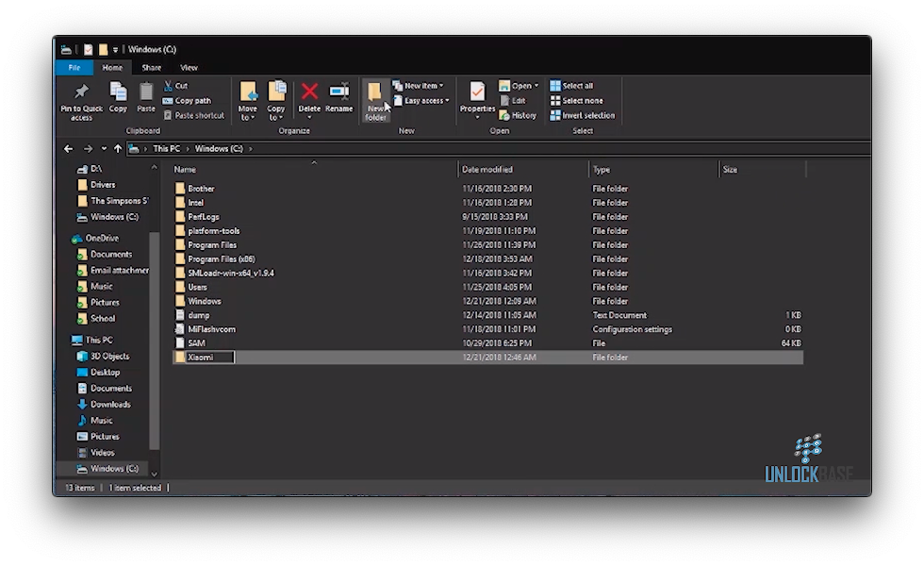Open 3D Objects in the navigation pane

(x=103, y=357)
